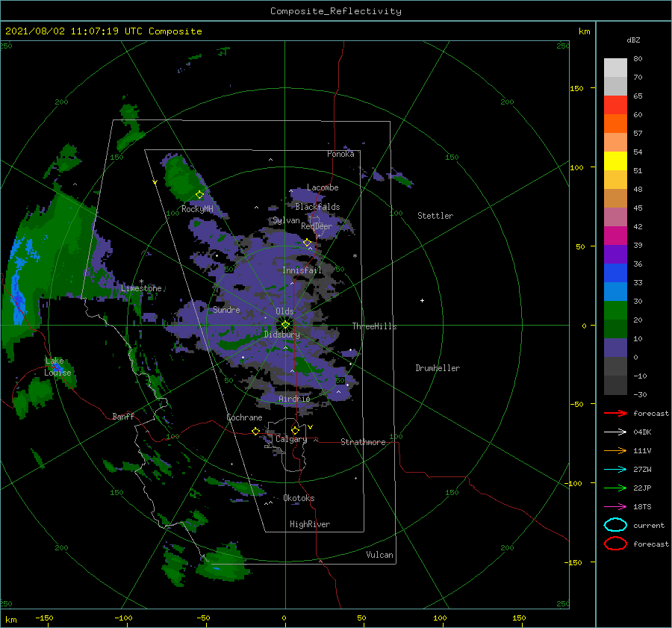Click the Innisfail city label
Viewport: 672px width, 628px height.
[302, 270]
